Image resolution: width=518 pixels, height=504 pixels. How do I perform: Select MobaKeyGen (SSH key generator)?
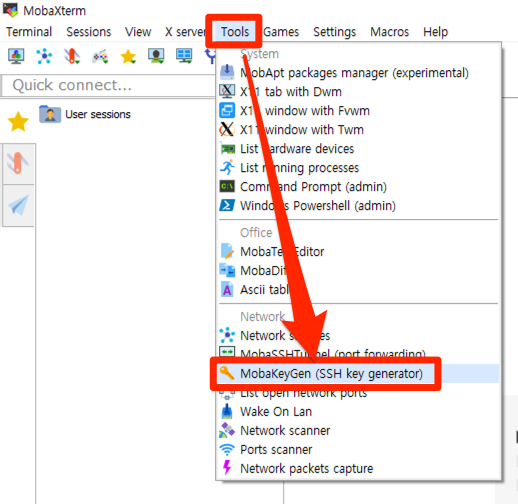[x=358, y=374]
